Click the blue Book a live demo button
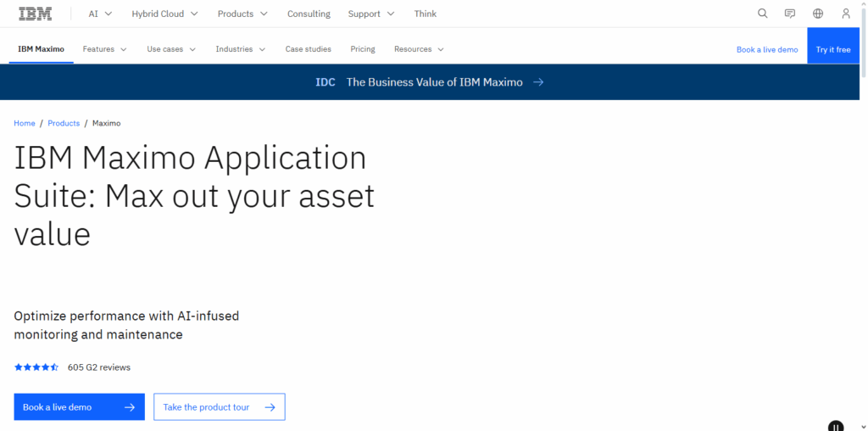The image size is (868, 431). coord(79,407)
